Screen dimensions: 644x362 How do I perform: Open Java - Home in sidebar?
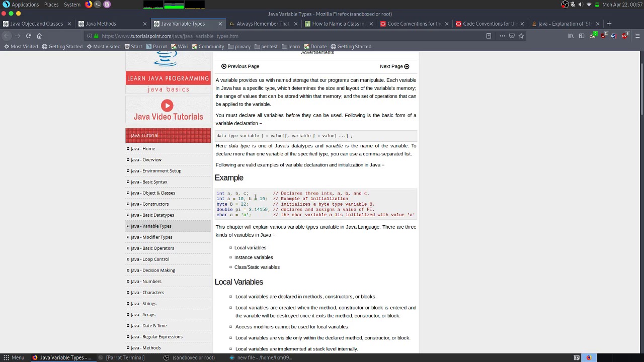point(143,149)
